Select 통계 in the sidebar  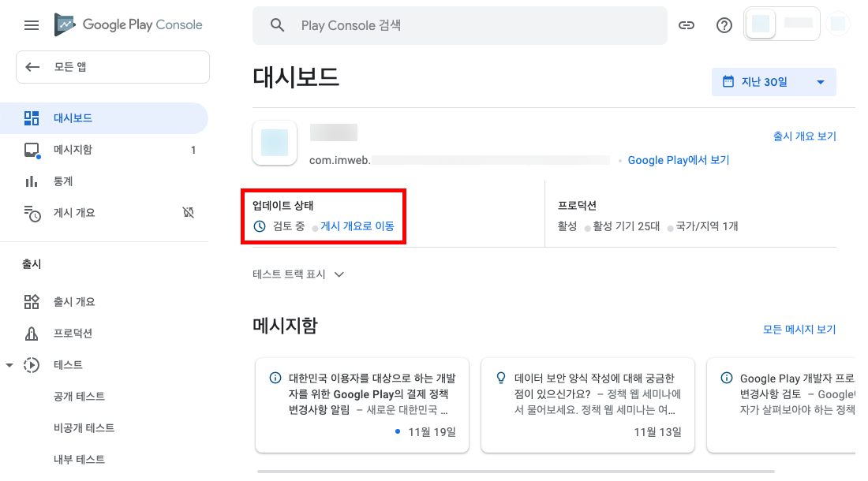point(63,181)
